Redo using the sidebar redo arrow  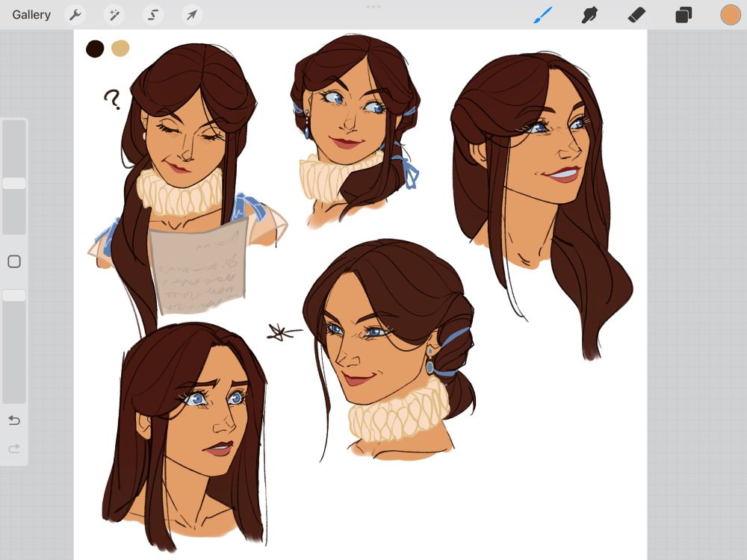coord(13,448)
